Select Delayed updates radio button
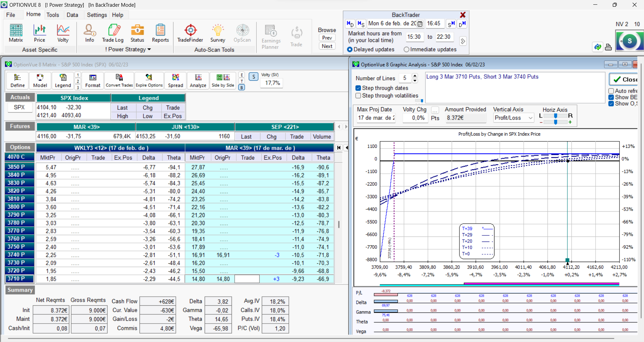 pyautogui.click(x=350, y=49)
